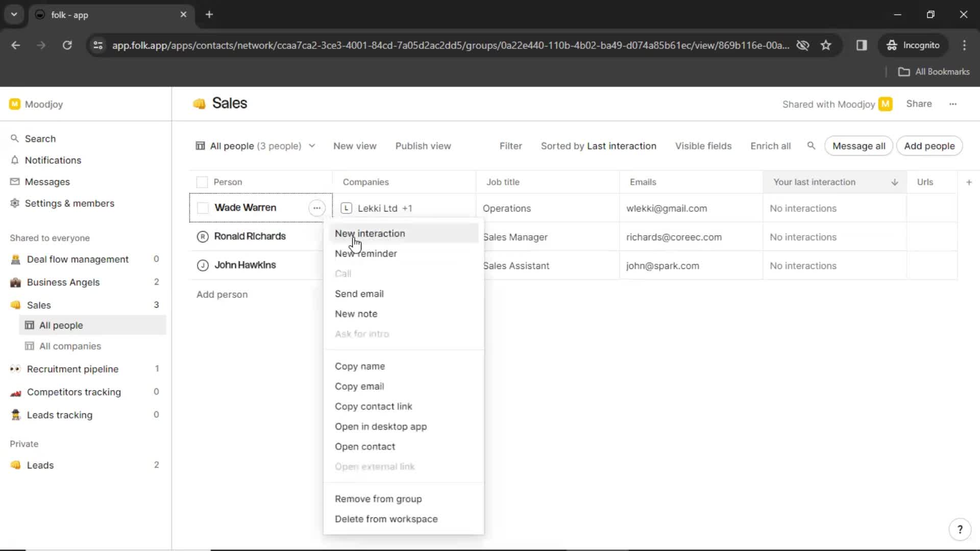Click the Enrich all button

(x=770, y=146)
